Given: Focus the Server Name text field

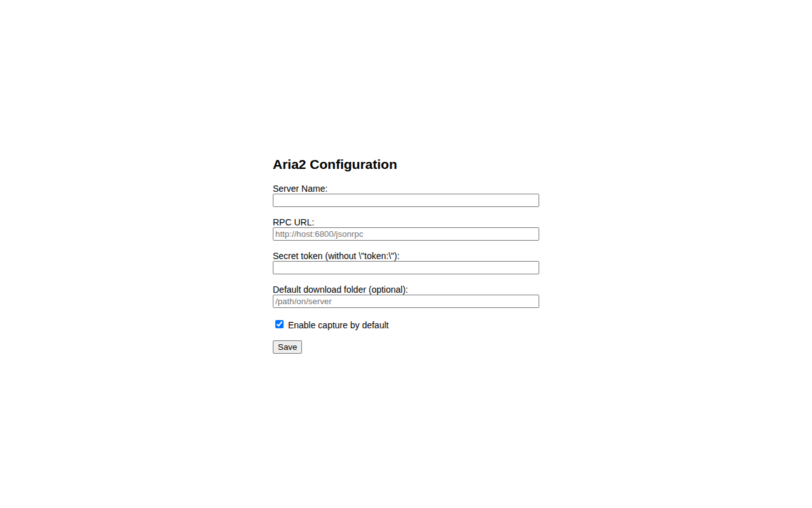Looking at the screenshot, I should [x=406, y=201].
